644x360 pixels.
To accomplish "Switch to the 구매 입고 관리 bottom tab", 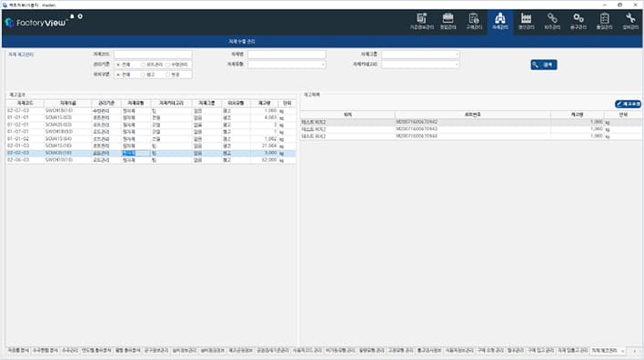I will point(540,351).
